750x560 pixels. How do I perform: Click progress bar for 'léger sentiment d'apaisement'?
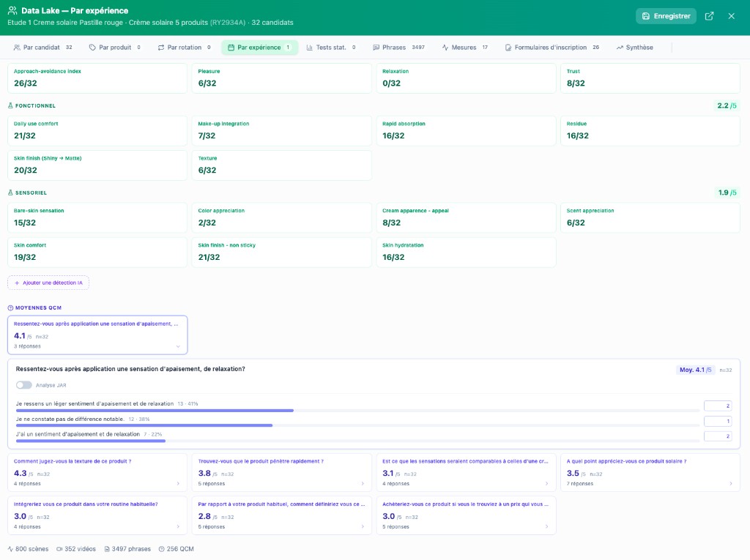tap(357, 411)
